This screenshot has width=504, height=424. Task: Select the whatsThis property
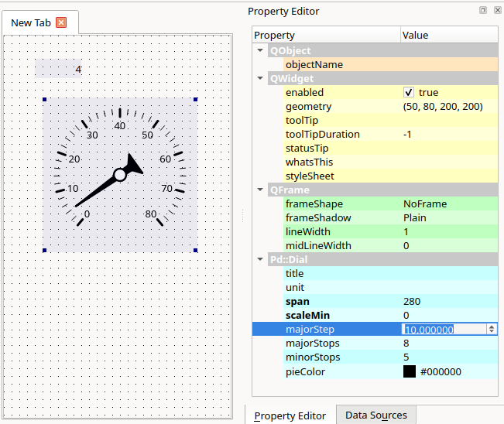point(390,162)
